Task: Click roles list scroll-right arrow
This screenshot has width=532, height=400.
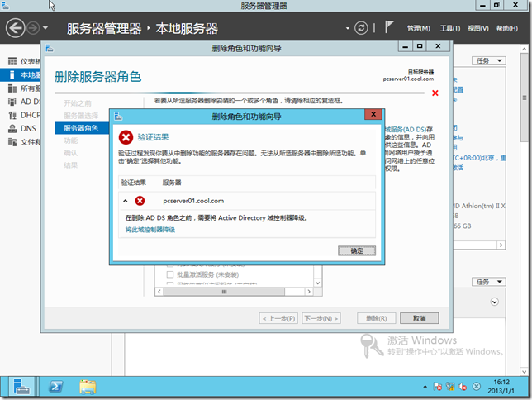Action: [x=309, y=292]
